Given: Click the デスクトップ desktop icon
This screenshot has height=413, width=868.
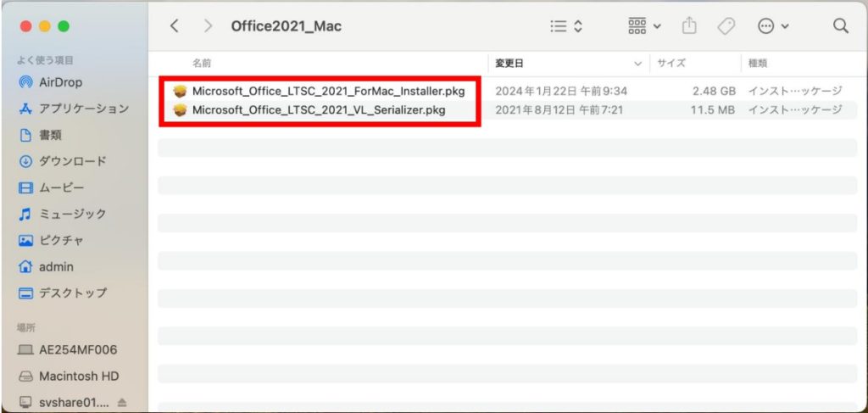Looking at the screenshot, I should pyautogui.click(x=25, y=293).
